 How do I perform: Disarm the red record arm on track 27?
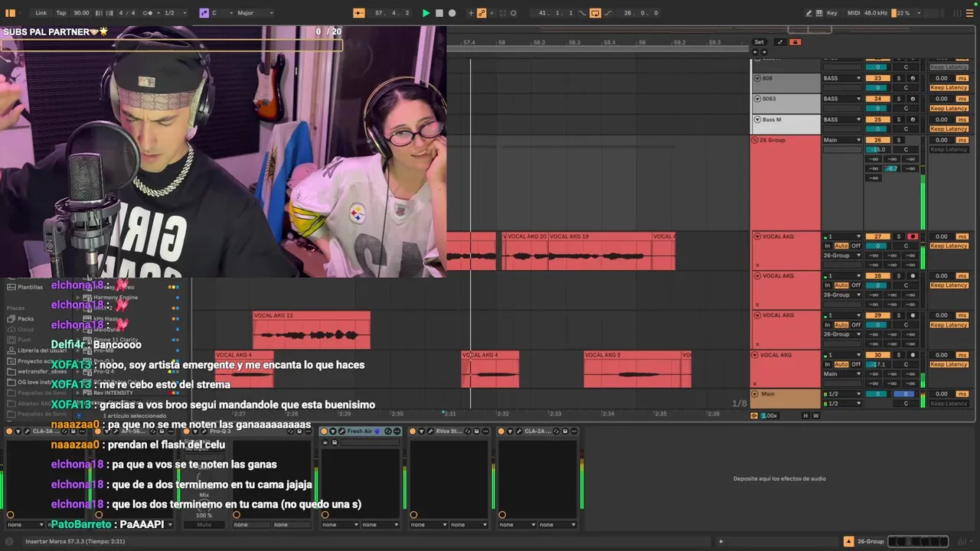(x=912, y=236)
